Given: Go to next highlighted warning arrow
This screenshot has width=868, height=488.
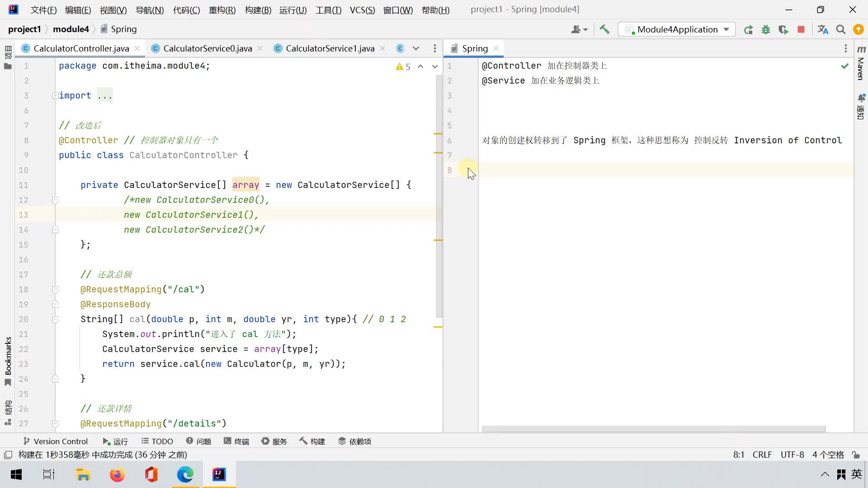Looking at the screenshot, I should (435, 66).
